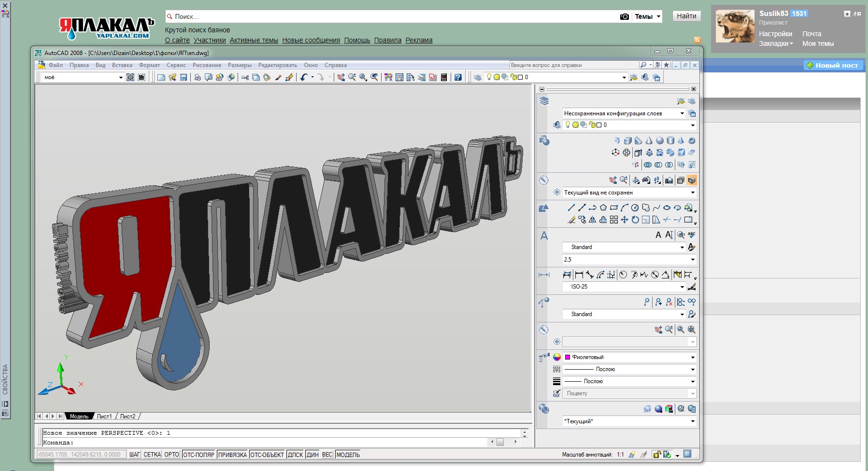Open AutoCAD Help question mark icon
The width and height of the screenshot is (868, 471).
click(458, 77)
